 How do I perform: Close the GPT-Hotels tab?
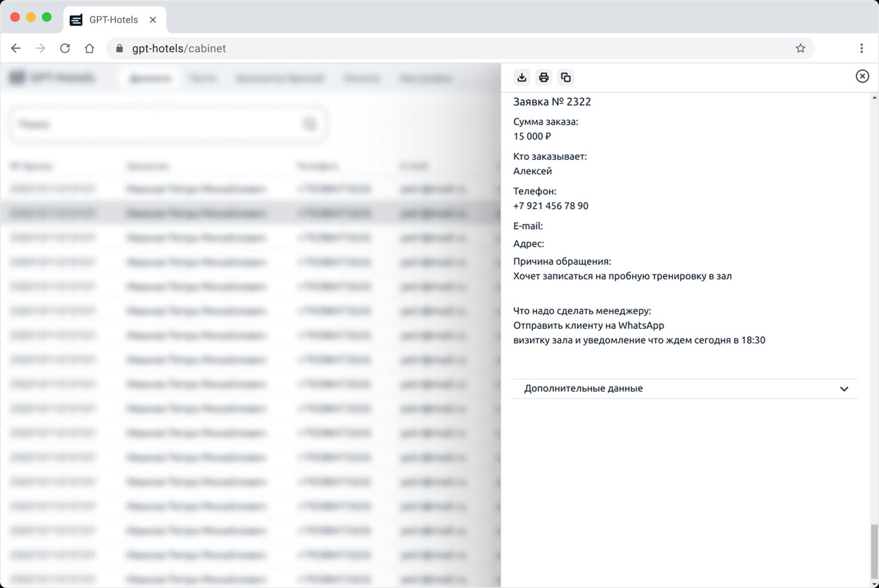153,20
